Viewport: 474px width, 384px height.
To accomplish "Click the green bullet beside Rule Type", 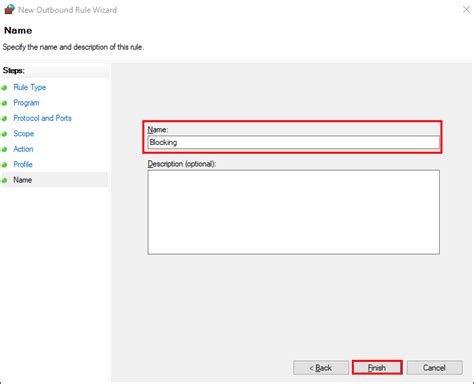I will click(5, 88).
